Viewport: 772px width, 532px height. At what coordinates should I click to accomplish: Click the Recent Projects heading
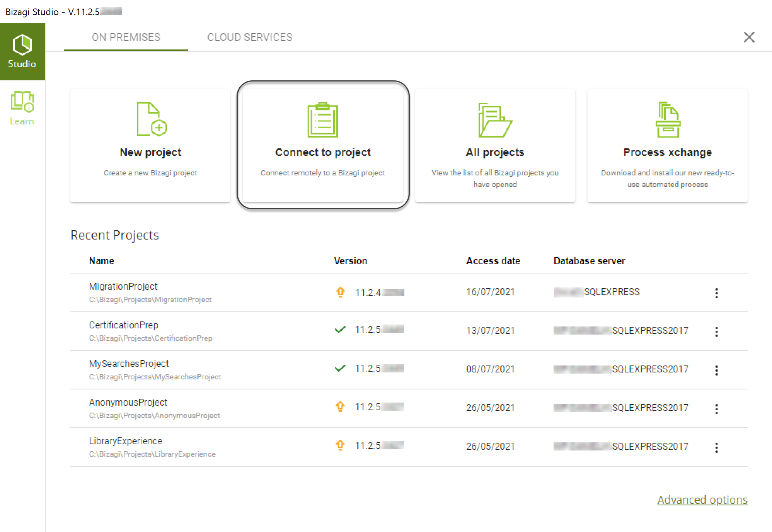click(x=114, y=235)
